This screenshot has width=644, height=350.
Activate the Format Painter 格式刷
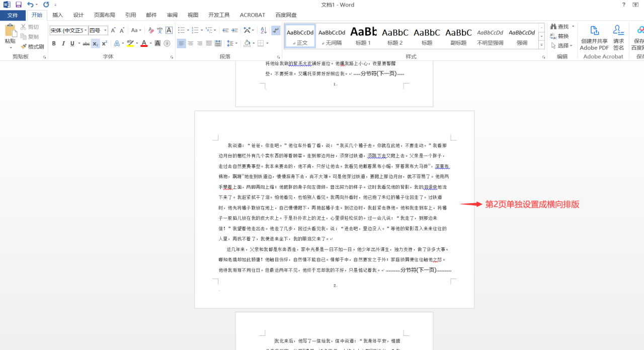(x=32, y=46)
